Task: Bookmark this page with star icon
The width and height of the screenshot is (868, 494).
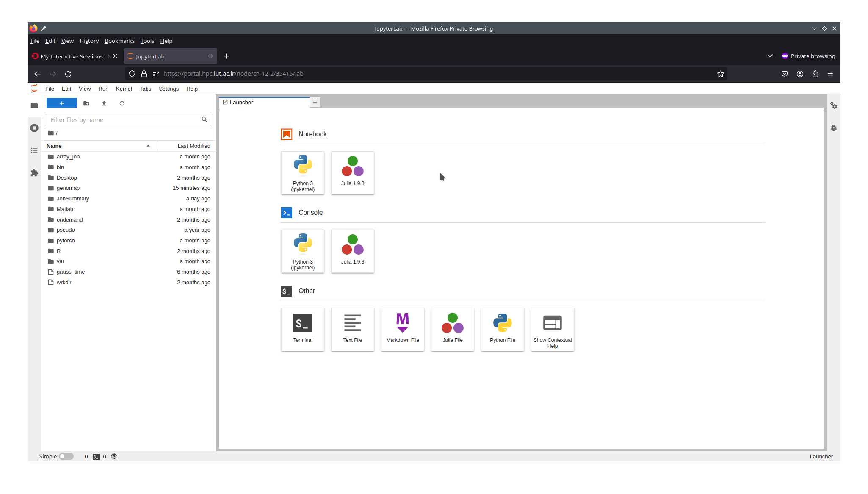Action: tap(721, 74)
